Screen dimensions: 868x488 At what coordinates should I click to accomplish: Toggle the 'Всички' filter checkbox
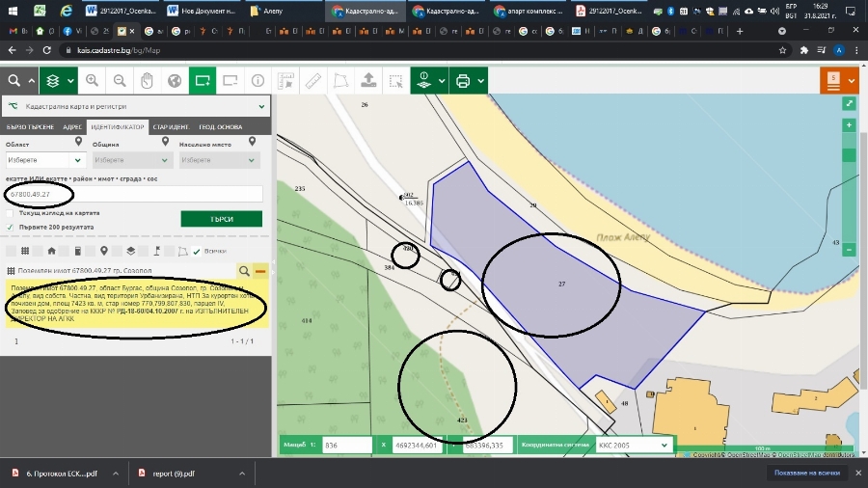(x=198, y=252)
